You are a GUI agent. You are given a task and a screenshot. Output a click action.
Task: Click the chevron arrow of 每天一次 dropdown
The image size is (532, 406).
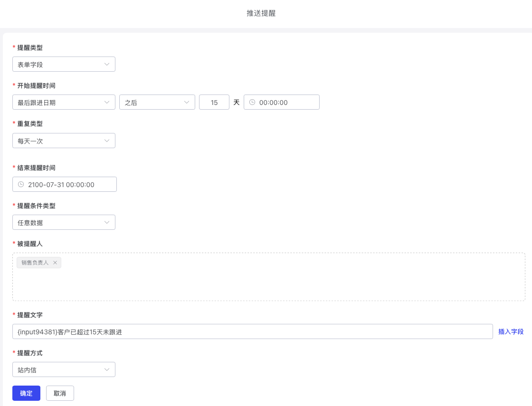107,141
